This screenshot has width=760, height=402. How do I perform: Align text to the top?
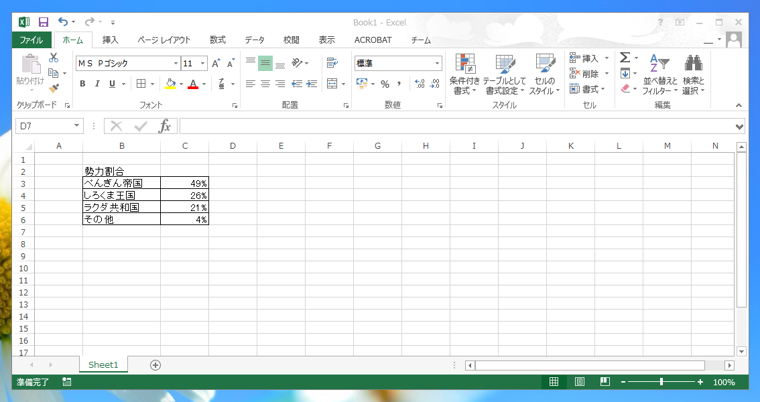pos(250,63)
